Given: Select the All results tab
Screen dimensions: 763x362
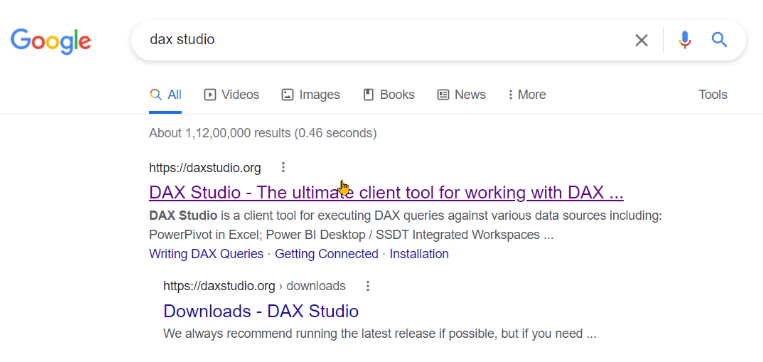Looking at the screenshot, I should [x=165, y=94].
